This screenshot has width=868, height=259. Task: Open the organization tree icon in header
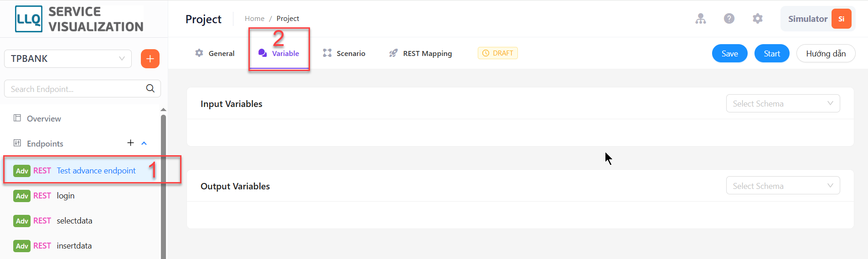(x=701, y=19)
